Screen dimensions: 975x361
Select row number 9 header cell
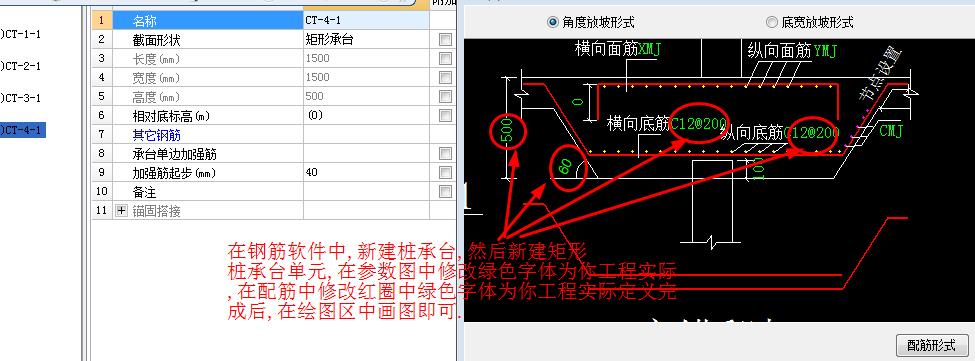tap(102, 172)
